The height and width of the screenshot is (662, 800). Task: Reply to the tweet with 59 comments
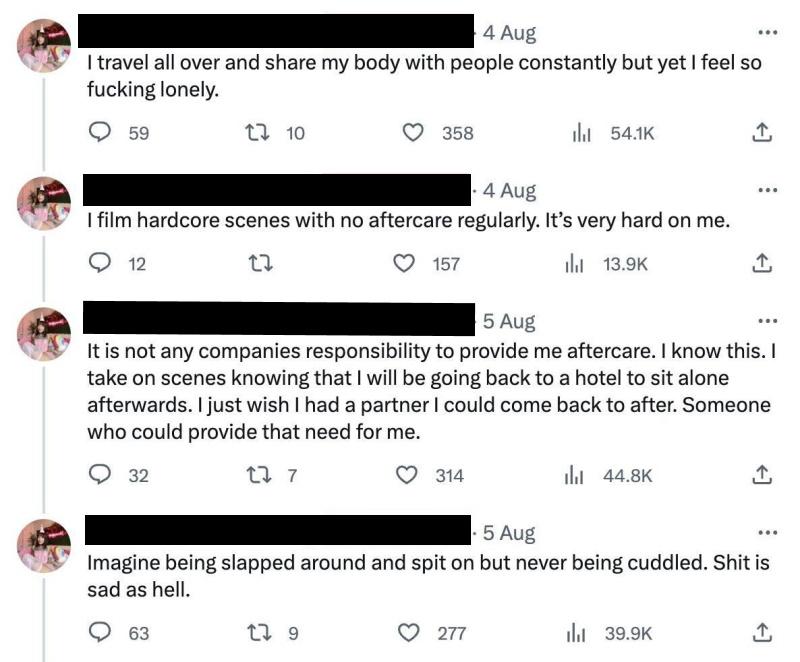101,133
